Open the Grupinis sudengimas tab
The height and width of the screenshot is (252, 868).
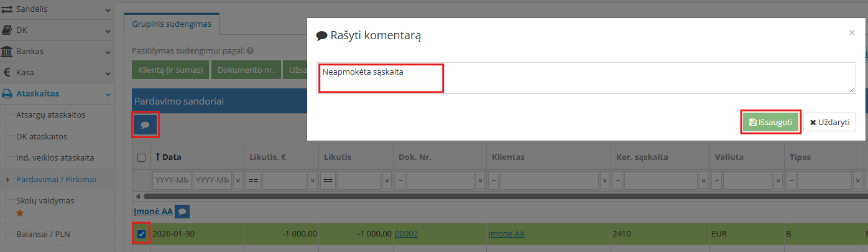click(x=172, y=24)
